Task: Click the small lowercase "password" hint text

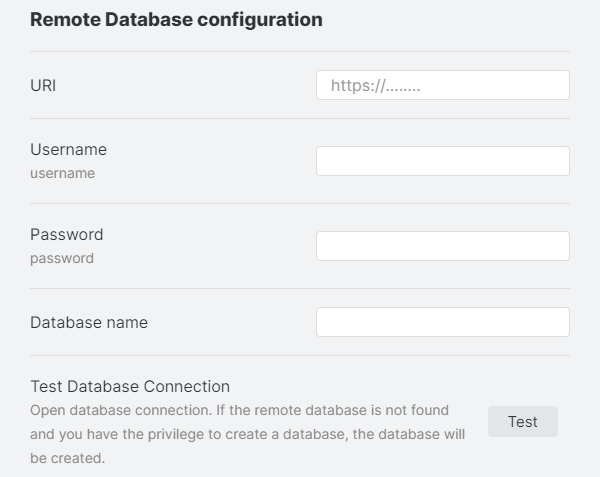Action: (62, 258)
